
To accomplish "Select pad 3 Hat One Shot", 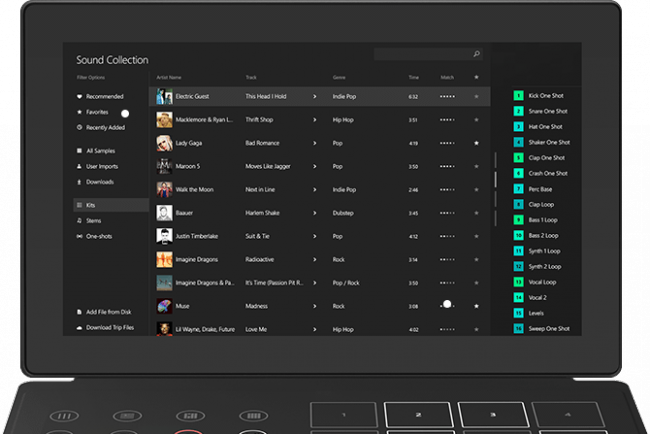I will (x=538, y=127).
